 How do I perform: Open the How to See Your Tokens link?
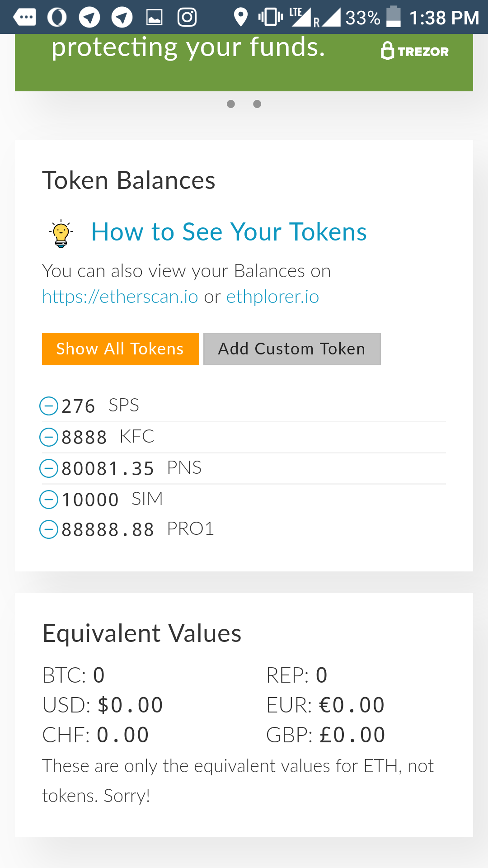[229, 232]
